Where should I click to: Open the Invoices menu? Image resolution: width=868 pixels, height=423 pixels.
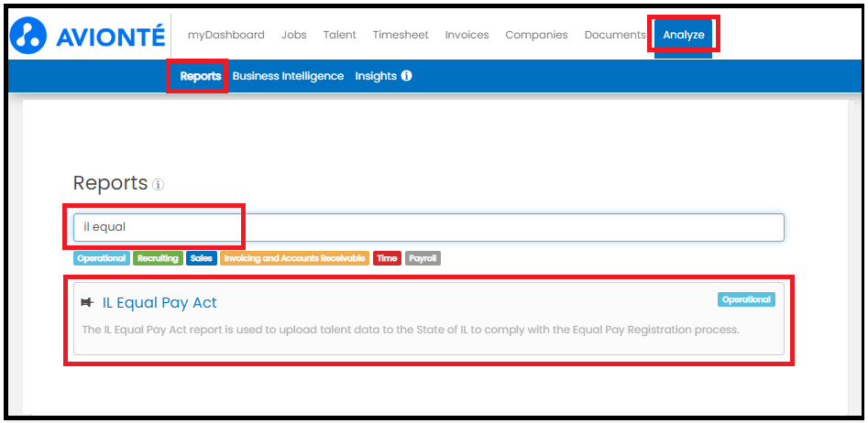[467, 35]
